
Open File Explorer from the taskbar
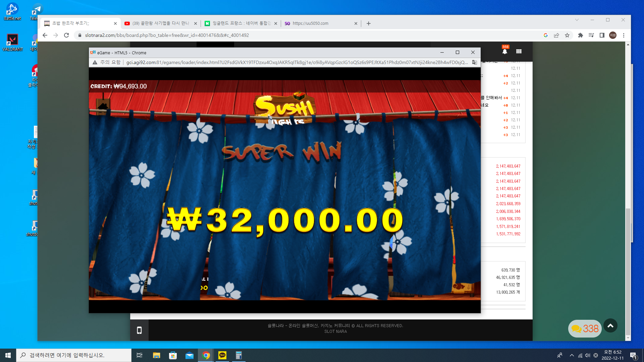click(156, 355)
